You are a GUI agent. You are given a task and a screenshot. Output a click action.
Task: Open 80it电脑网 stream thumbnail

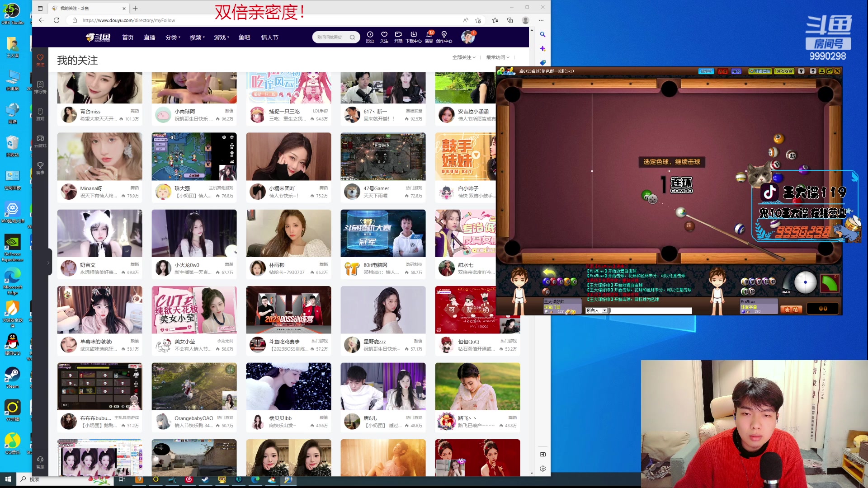(x=383, y=234)
